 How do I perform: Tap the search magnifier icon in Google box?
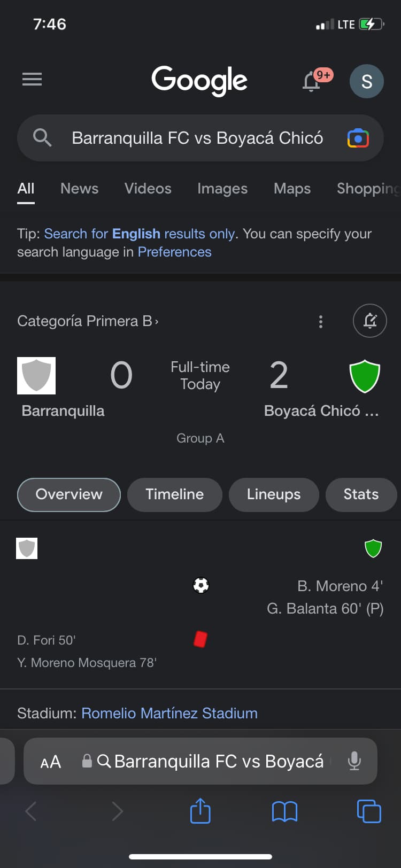pos(42,138)
